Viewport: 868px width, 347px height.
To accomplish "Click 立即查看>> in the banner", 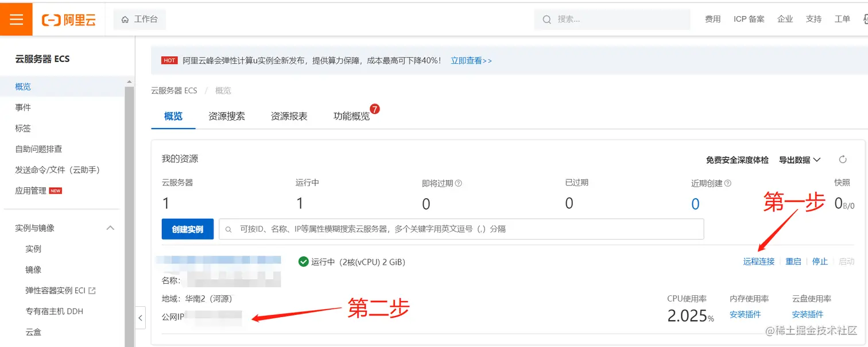I will [x=471, y=60].
